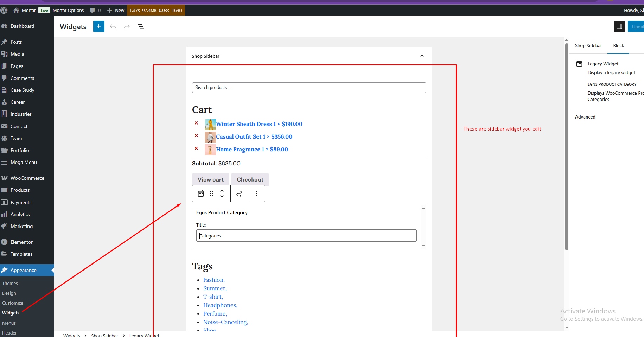Click the blue block inserter plus button
The image size is (644, 337).
[99, 26]
